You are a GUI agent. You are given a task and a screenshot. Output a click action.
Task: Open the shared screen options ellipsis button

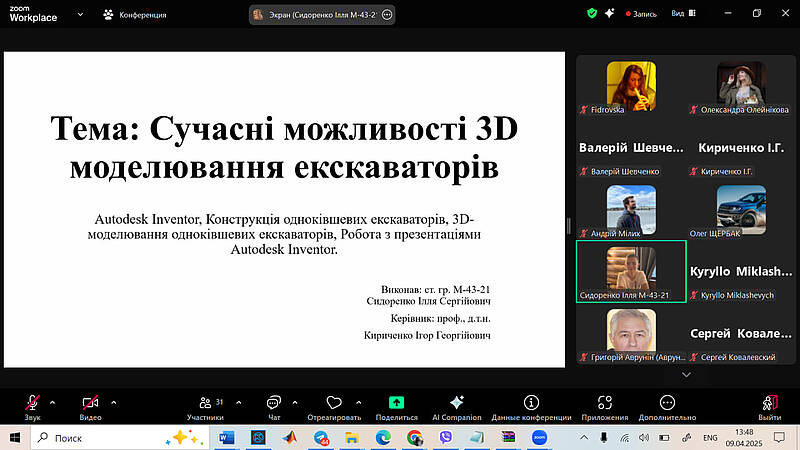387,15
